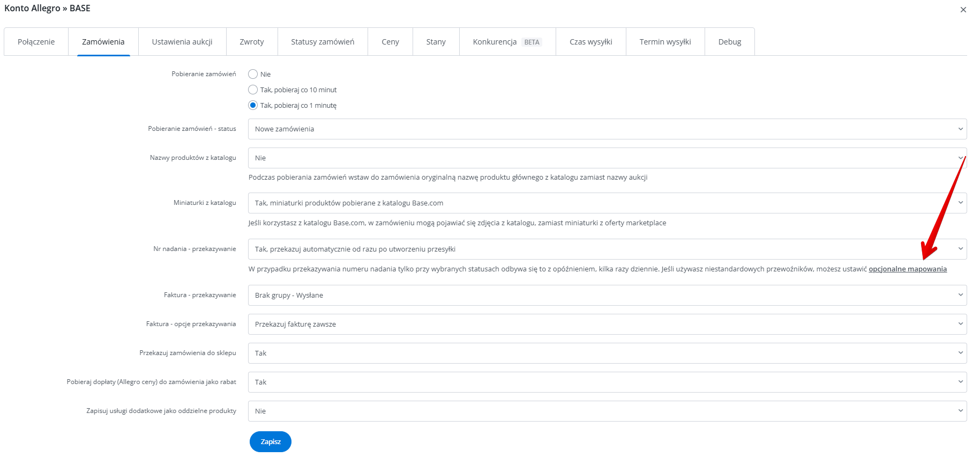Close the Konto Allegro dialog

point(963,10)
